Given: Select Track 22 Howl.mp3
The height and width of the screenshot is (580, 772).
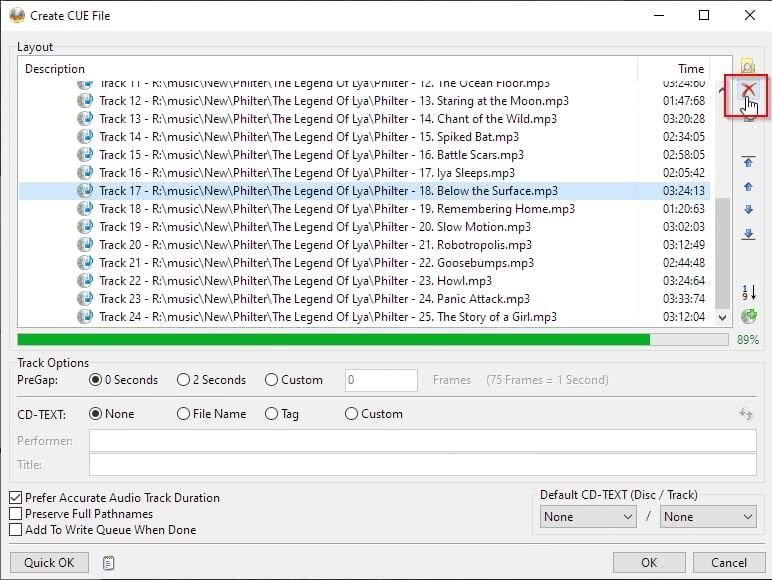Looking at the screenshot, I should point(364,281).
